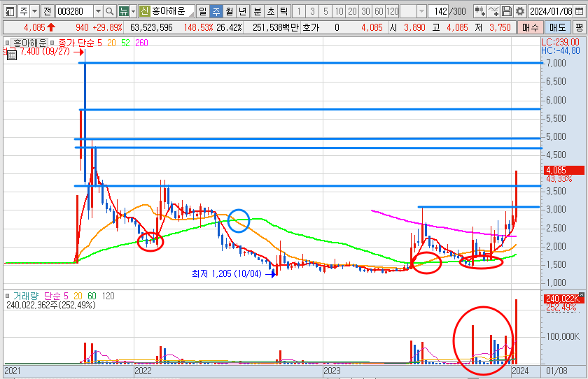Viewport: 588px width, 379px height.
Task: Click the 63,523,596 volume value
Action: pos(151,27)
